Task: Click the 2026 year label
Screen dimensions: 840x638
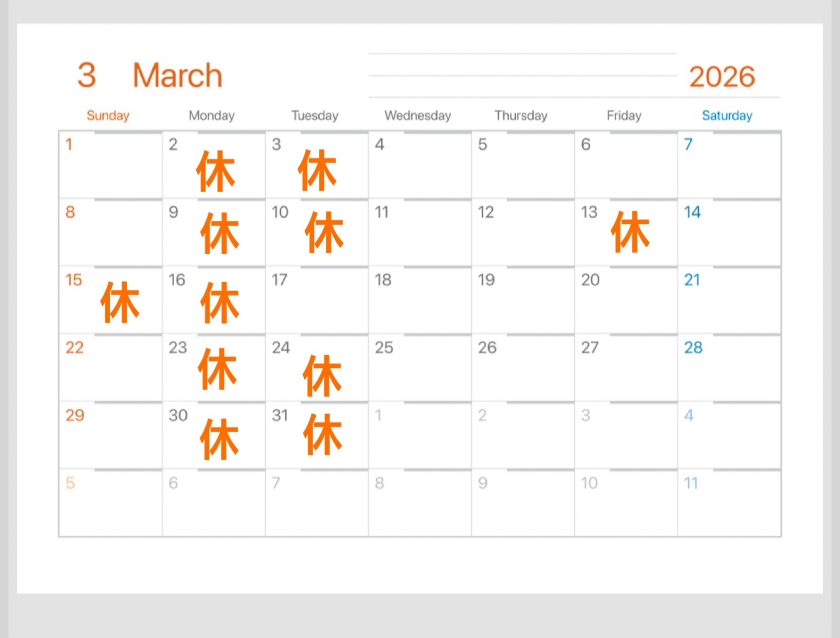Action: coord(722,77)
